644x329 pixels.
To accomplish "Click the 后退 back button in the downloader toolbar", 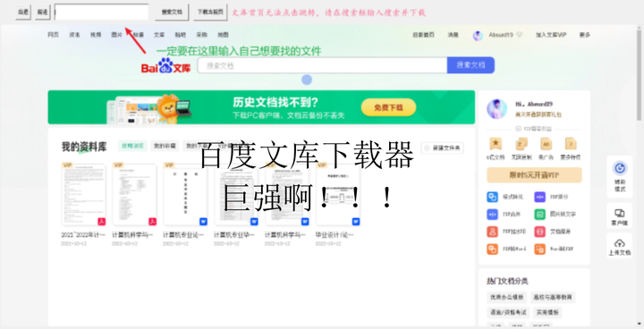I will [x=23, y=13].
